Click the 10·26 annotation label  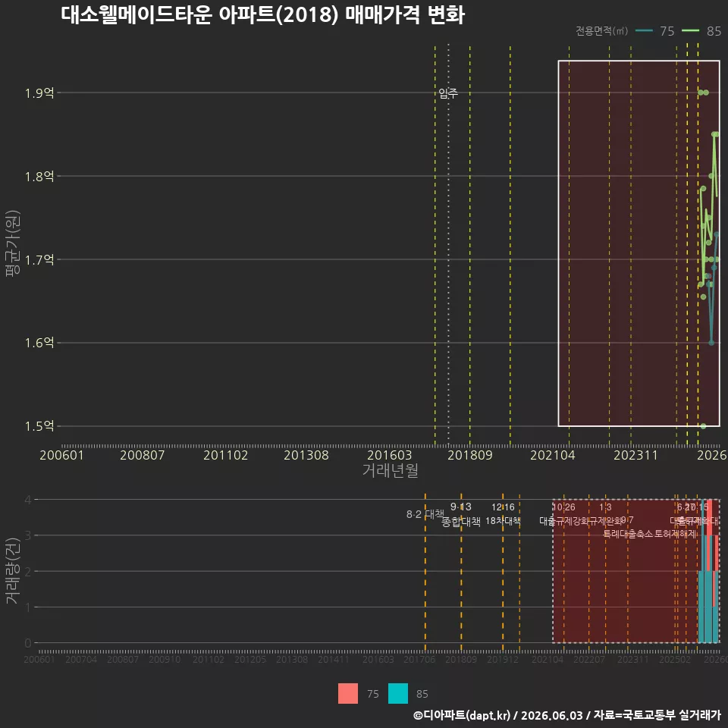[x=563, y=507]
